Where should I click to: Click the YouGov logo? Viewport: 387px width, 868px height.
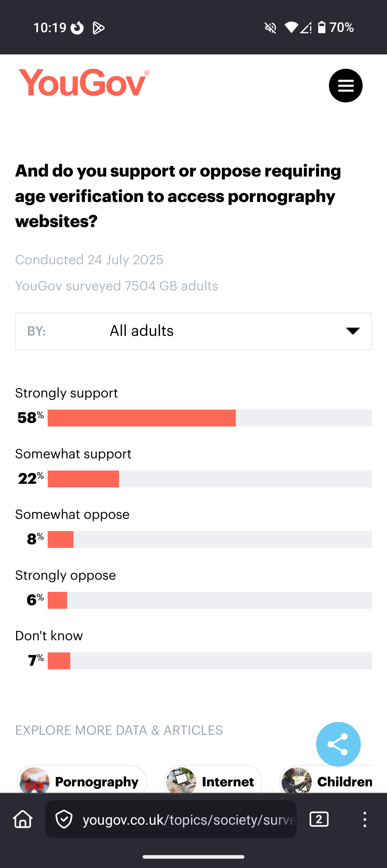click(83, 83)
